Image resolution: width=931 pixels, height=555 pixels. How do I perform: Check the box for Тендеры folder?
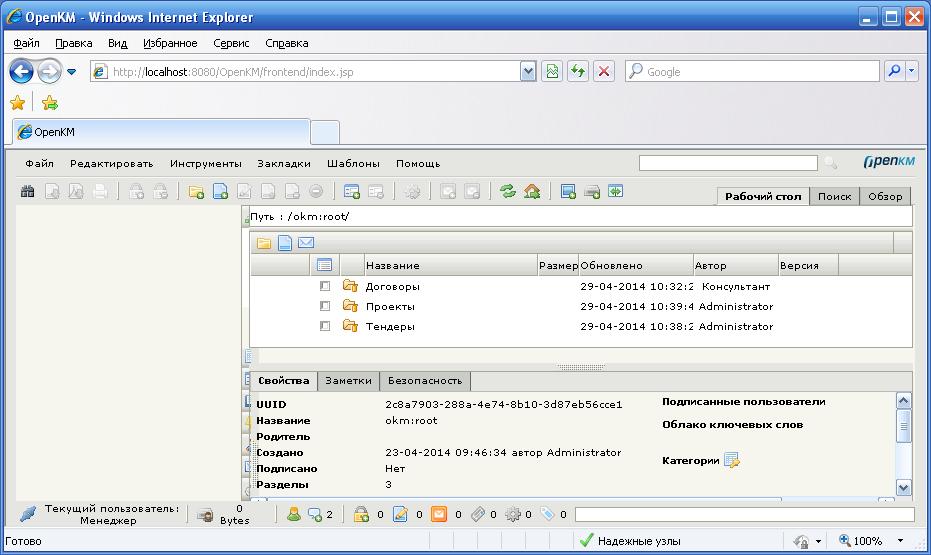click(325, 326)
